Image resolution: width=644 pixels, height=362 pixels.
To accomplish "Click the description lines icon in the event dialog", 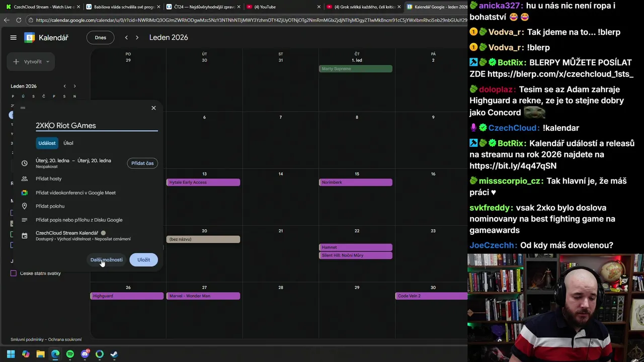I will [24, 220].
